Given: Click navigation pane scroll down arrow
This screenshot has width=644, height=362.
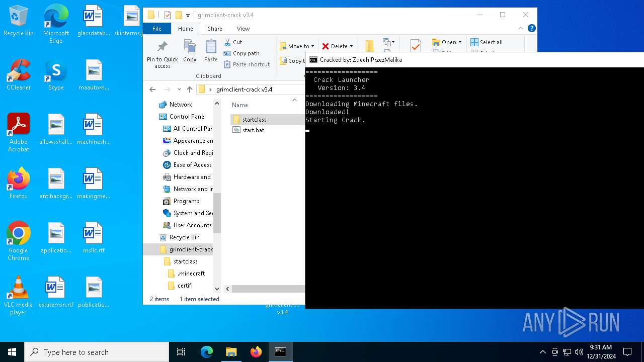Looking at the screenshot, I should pyautogui.click(x=217, y=289).
